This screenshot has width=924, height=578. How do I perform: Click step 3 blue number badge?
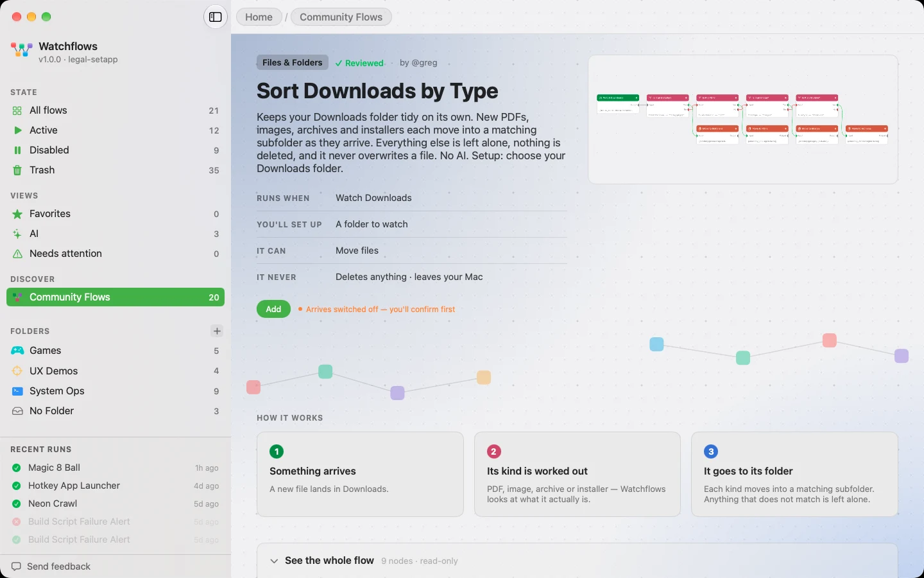tap(711, 451)
